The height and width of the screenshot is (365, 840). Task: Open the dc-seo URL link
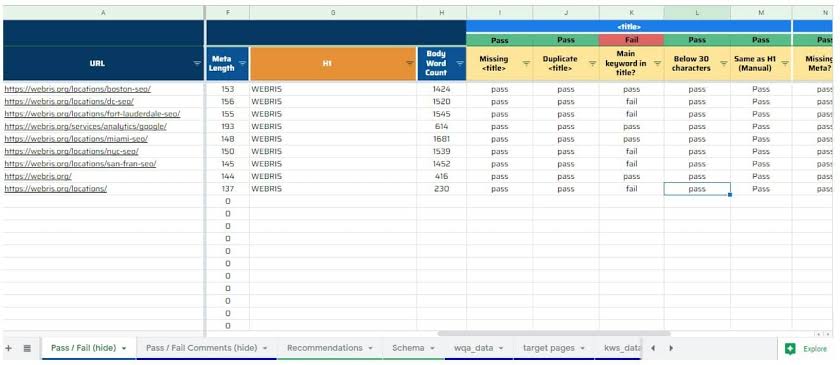(69, 101)
